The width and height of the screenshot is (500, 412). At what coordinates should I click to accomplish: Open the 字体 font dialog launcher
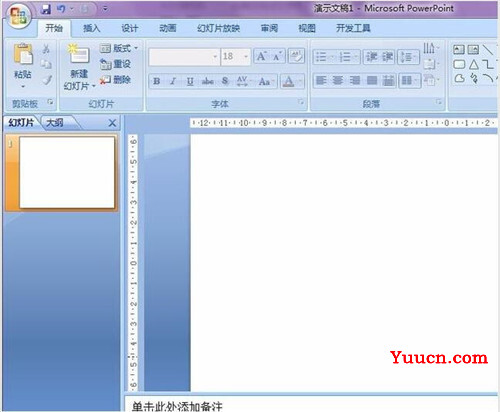pos(301,102)
